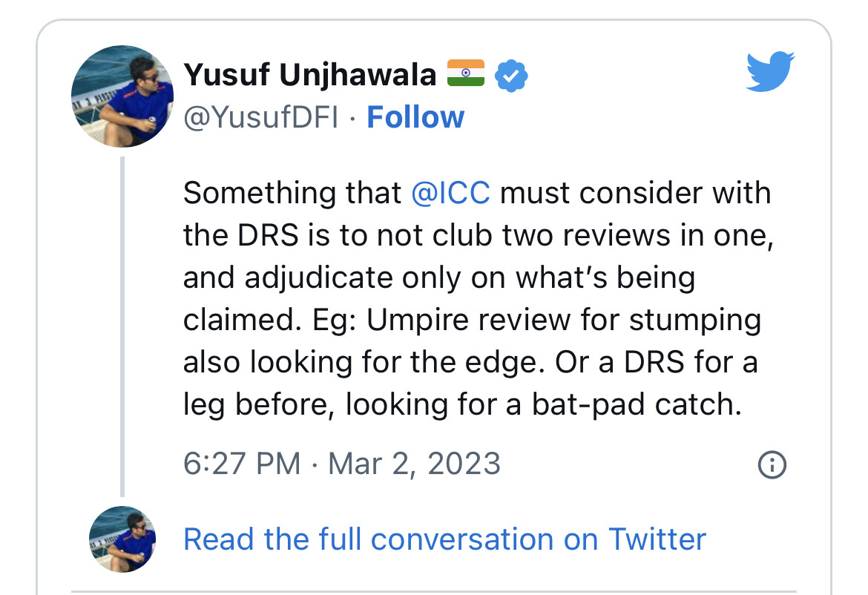Click the 6:27 PM time
868x595 pixels.
[242, 464]
